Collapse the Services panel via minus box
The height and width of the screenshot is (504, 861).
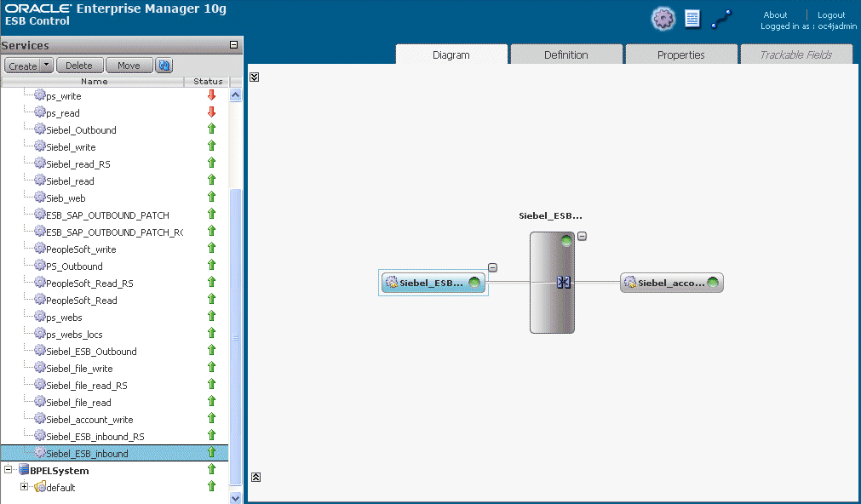pyautogui.click(x=233, y=44)
